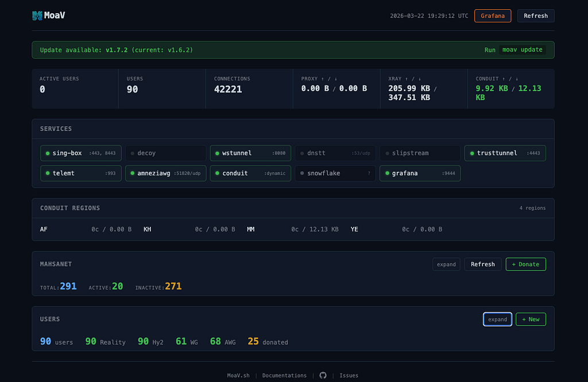Click the 25 donated count
Image resolution: width=588 pixels, height=382 pixels.
click(x=268, y=341)
